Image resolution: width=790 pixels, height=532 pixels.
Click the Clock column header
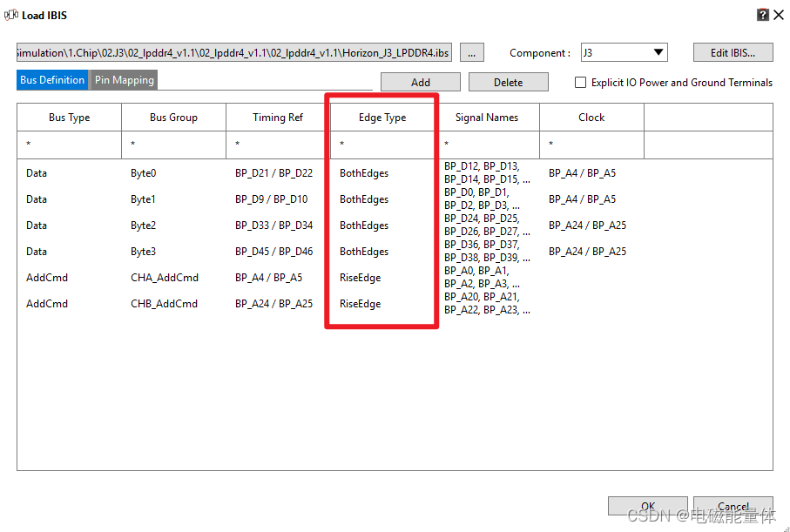pyautogui.click(x=591, y=117)
